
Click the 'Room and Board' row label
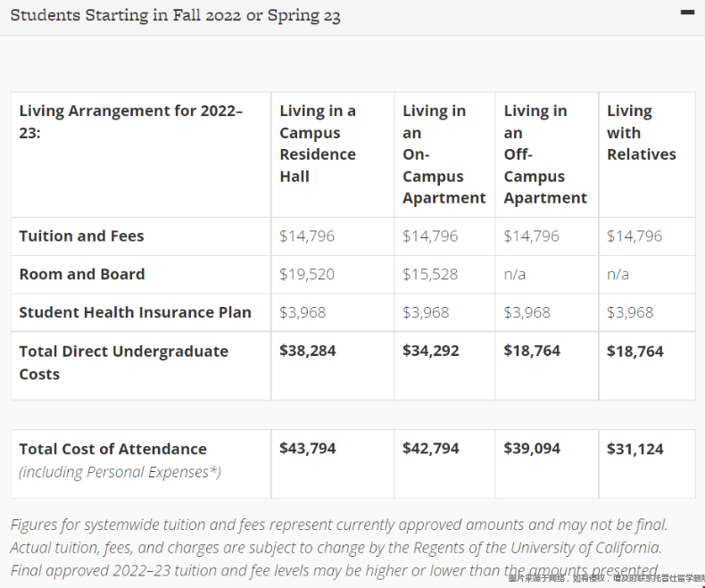[82, 274]
